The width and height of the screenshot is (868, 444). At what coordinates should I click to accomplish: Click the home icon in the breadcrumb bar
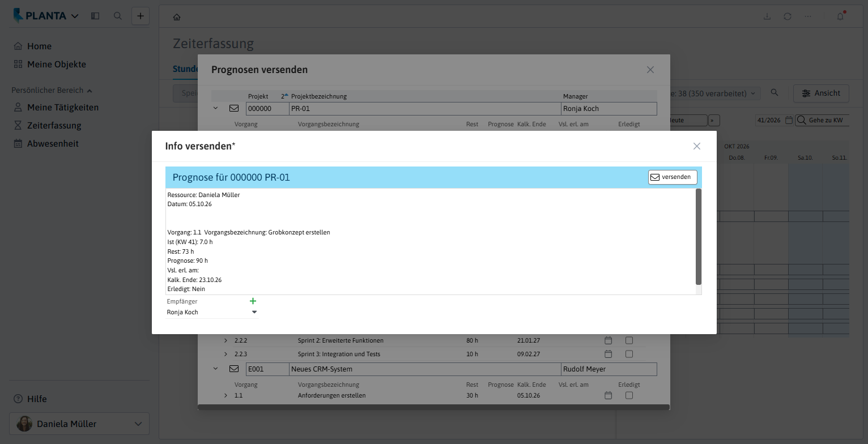point(177,17)
